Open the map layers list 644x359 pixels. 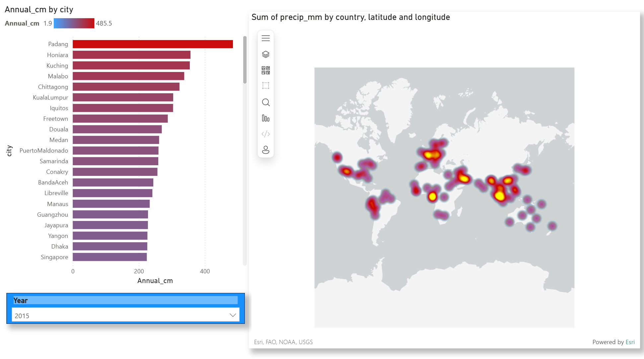pyautogui.click(x=265, y=54)
